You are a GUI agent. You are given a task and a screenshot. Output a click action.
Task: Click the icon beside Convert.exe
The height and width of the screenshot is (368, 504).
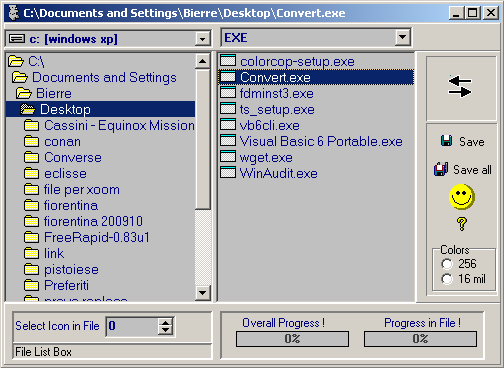pos(228,77)
